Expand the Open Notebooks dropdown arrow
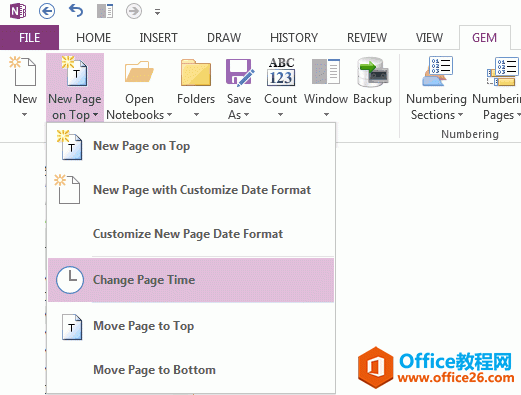 [x=169, y=115]
